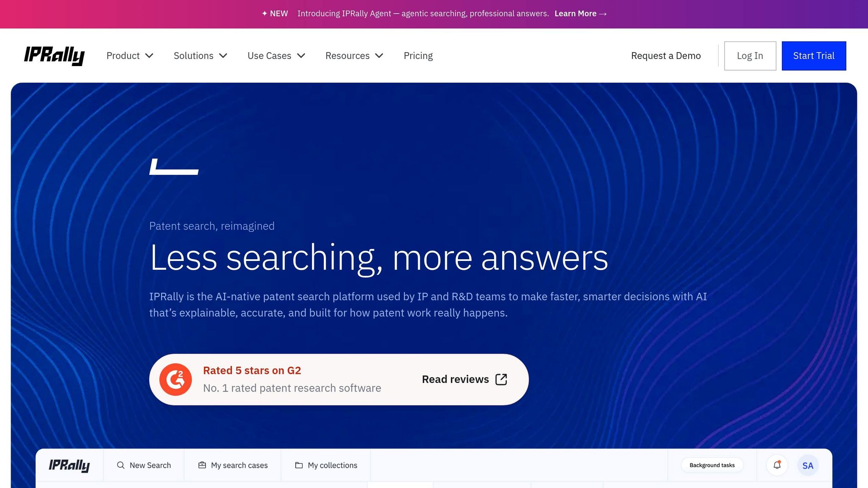Click the Start Trial button
This screenshot has width=868, height=488.
(814, 55)
